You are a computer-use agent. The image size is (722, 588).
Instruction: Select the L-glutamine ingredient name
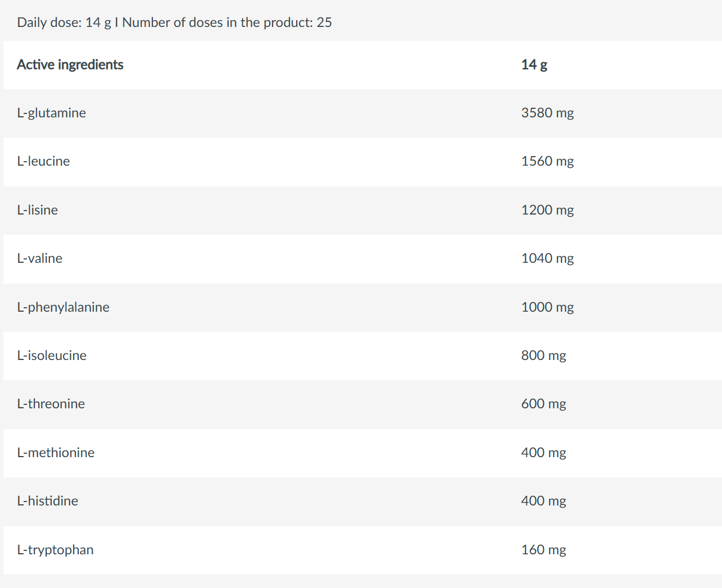pos(52,113)
